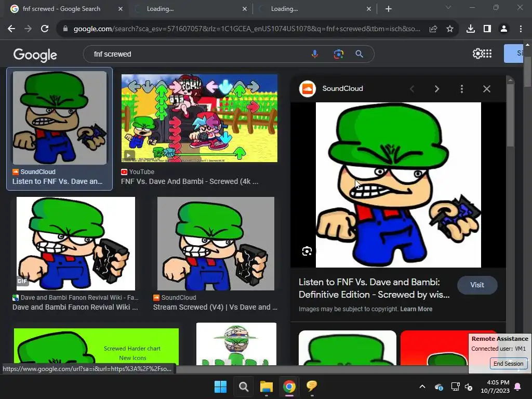This screenshot has height=399, width=532.
Task: Open Windows taskbar search
Action: 243,387
